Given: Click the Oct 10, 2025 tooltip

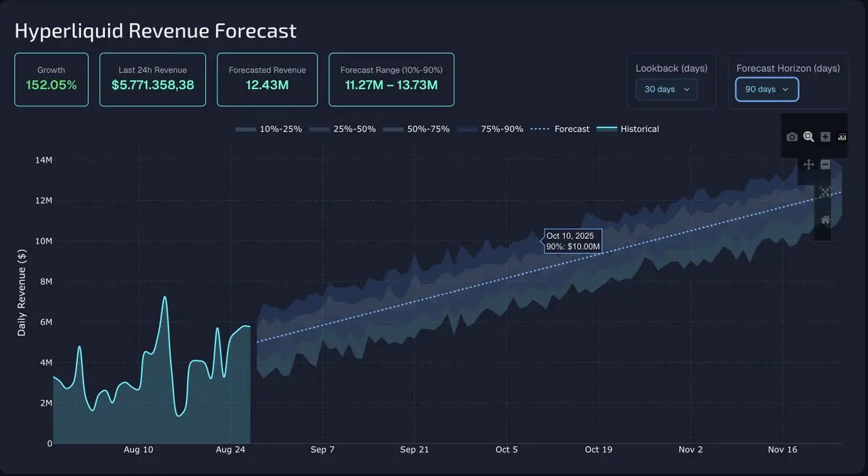Looking at the screenshot, I should point(573,241).
